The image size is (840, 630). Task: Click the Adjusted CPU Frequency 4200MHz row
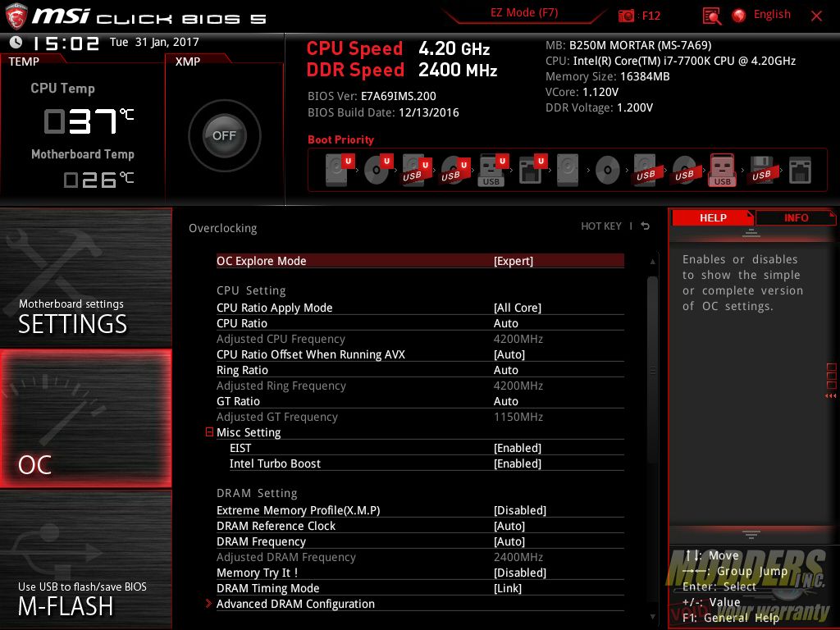[x=420, y=339]
